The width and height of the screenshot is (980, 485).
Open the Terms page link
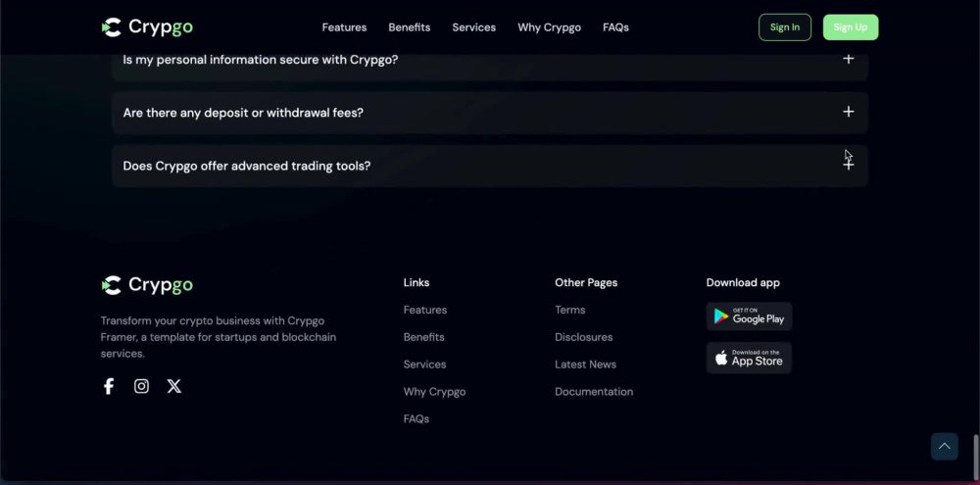pos(570,310)
